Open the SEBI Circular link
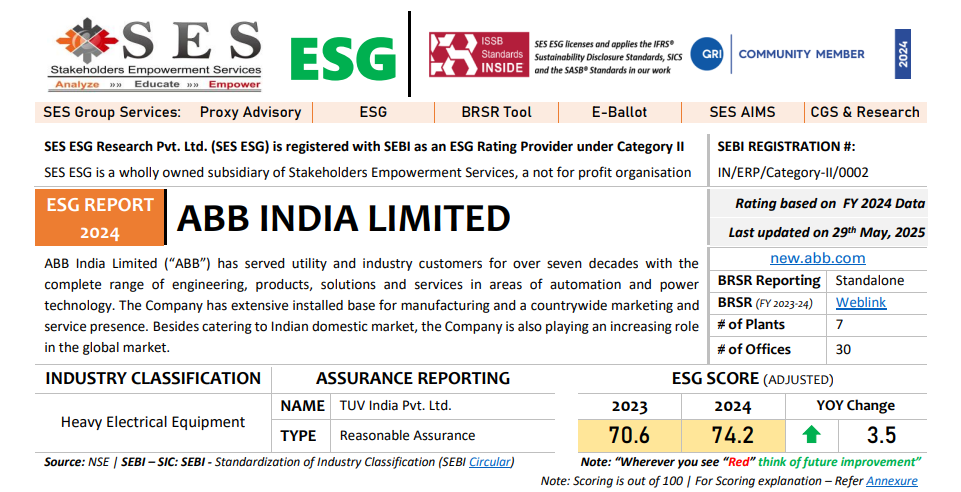961x492 pixels. (x=490, y=462)
